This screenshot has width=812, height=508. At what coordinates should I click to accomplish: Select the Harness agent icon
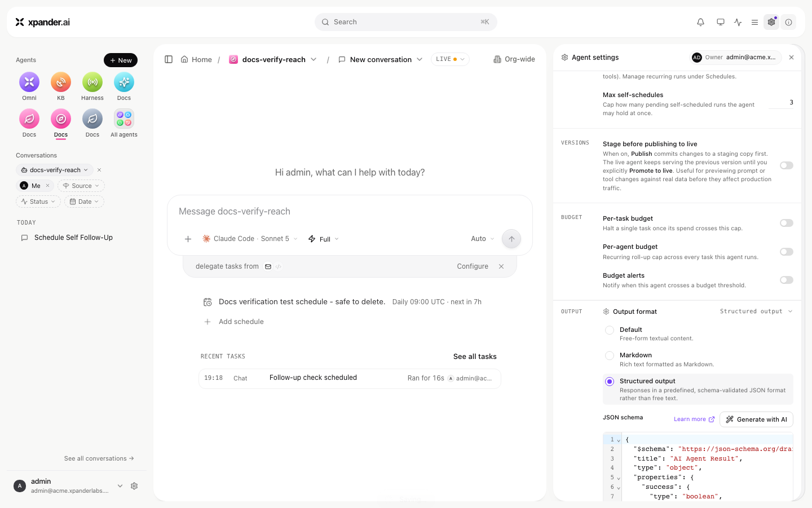click(92, 82)
